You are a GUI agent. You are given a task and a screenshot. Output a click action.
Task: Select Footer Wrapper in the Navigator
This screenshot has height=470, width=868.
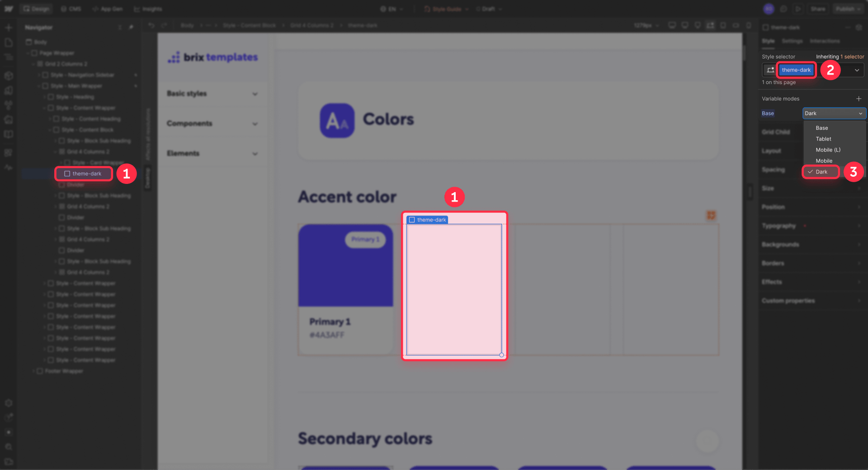pyautogui.click(x=64, y=371)
